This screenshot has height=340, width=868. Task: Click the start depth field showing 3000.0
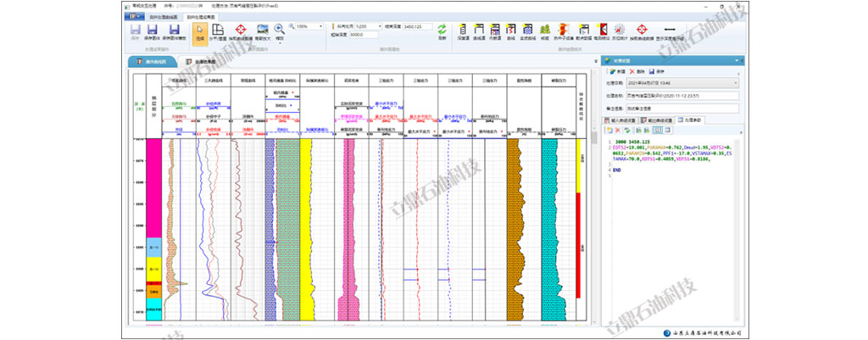pyautogui.click(x=363, y=34)
